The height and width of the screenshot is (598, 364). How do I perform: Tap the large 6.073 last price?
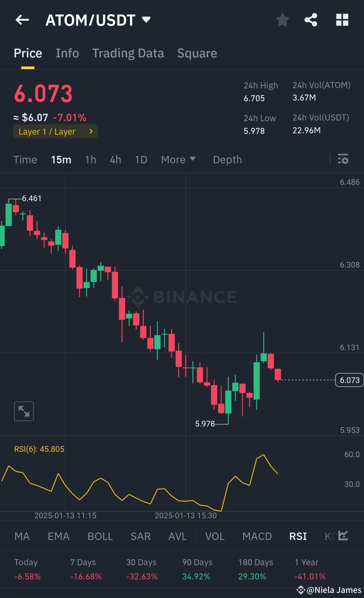pos(43,93)
